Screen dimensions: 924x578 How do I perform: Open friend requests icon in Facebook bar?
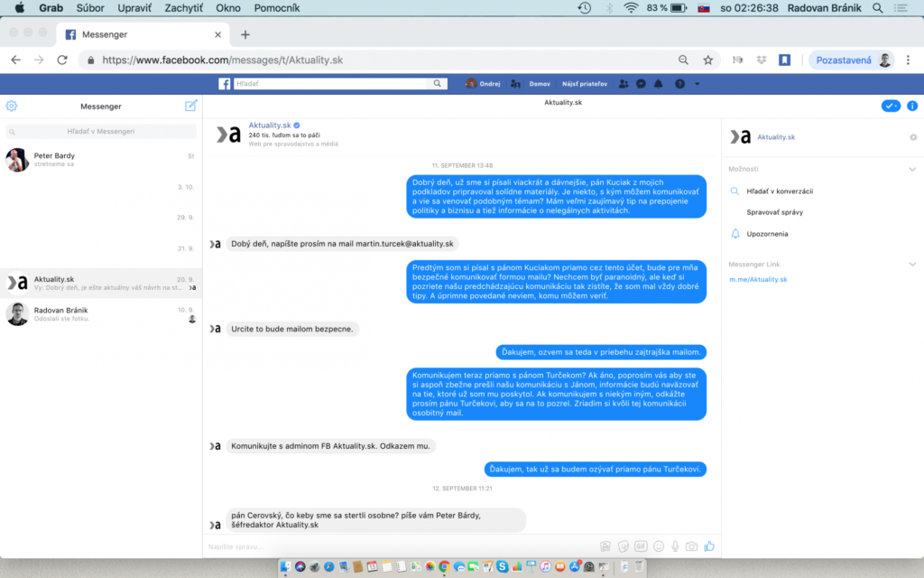[624, 84]
